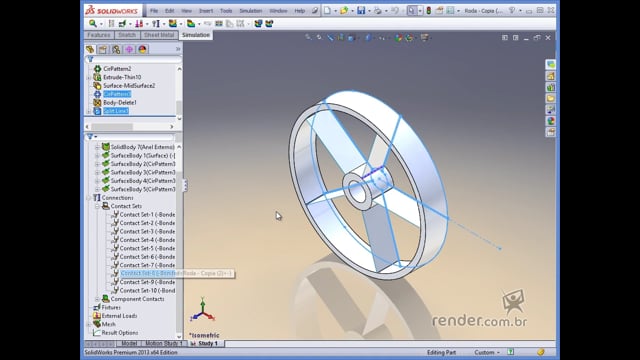Click the Run study icon in the Simulation toolbar
This screenshot has width=640, height=360.
(173, 24)
